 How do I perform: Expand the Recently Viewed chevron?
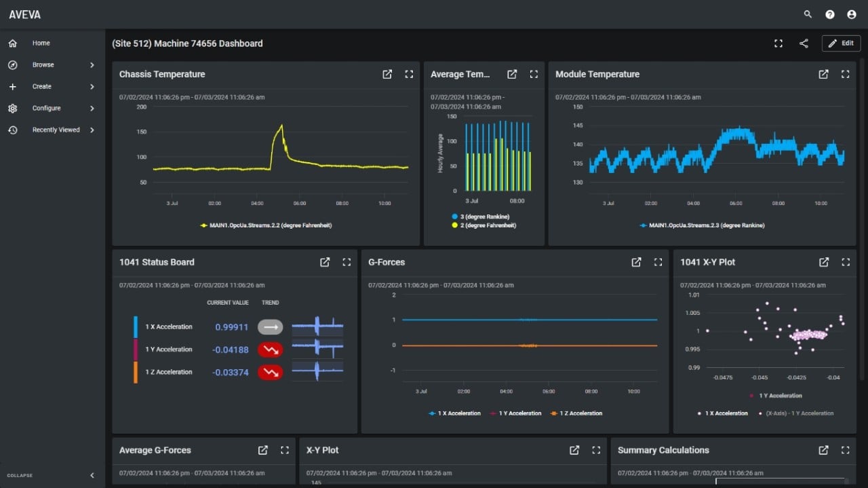point(92,130)
